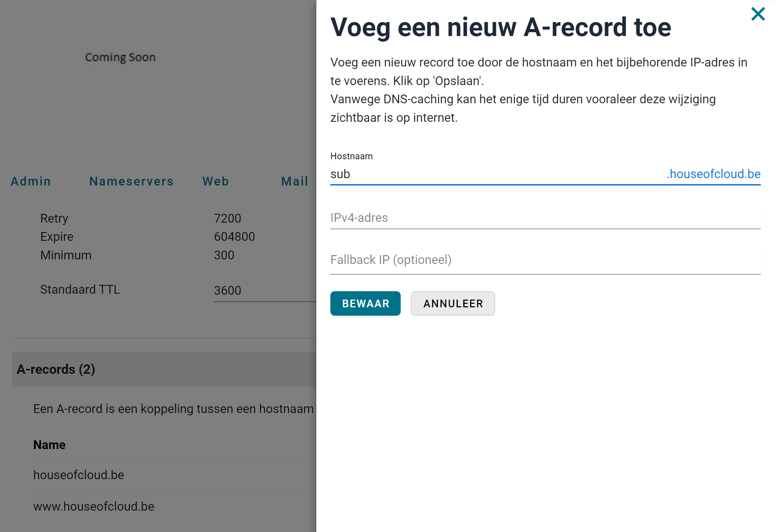Click the Hostnaam field label
Screen dimensions: 779x532
[x=351, y=156]
